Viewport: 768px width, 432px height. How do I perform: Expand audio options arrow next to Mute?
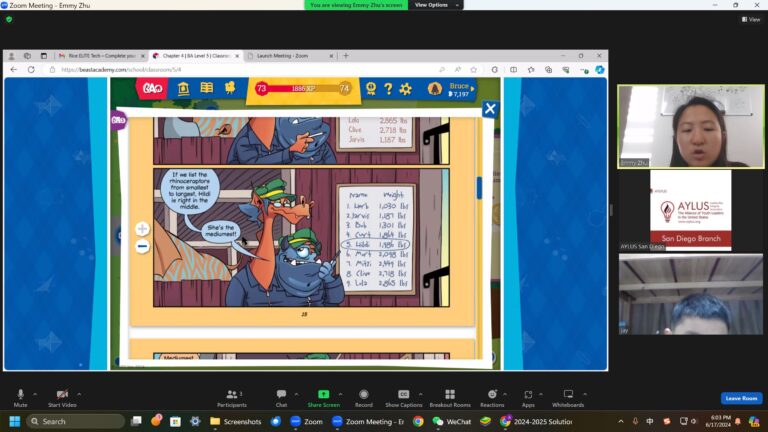(35, 394)
